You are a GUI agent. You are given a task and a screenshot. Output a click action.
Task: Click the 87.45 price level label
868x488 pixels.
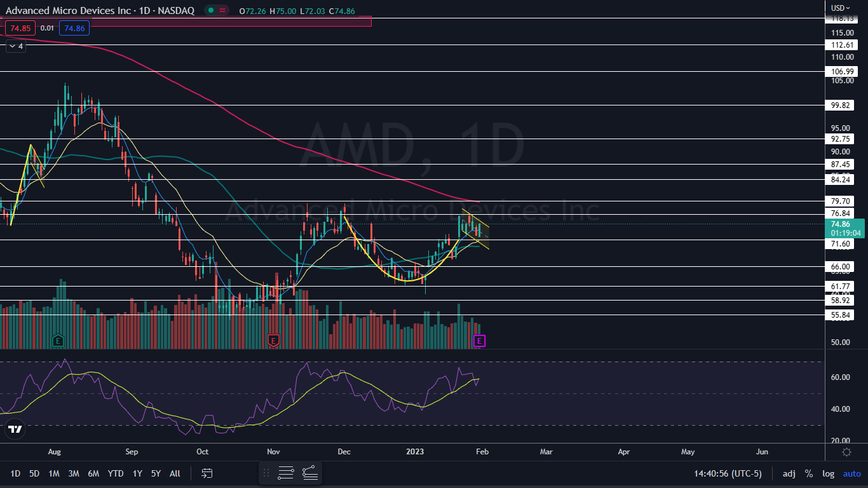pos(840,164)
